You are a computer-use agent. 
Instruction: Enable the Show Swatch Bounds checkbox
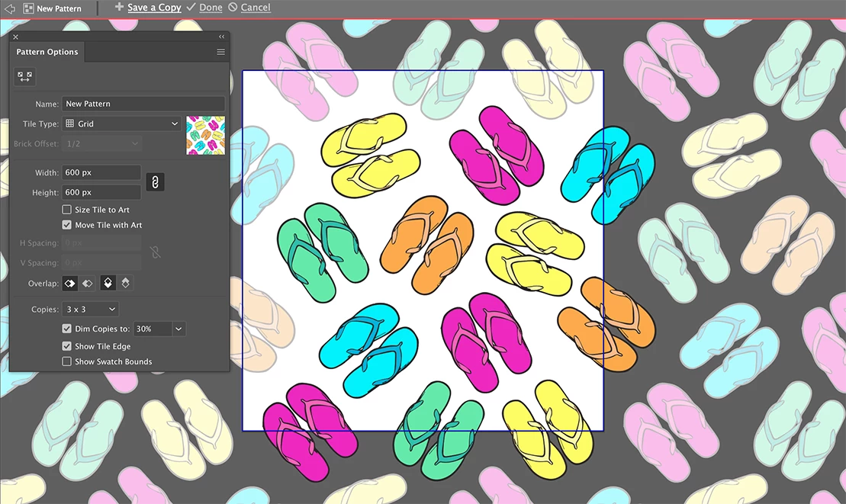point(67,361)
